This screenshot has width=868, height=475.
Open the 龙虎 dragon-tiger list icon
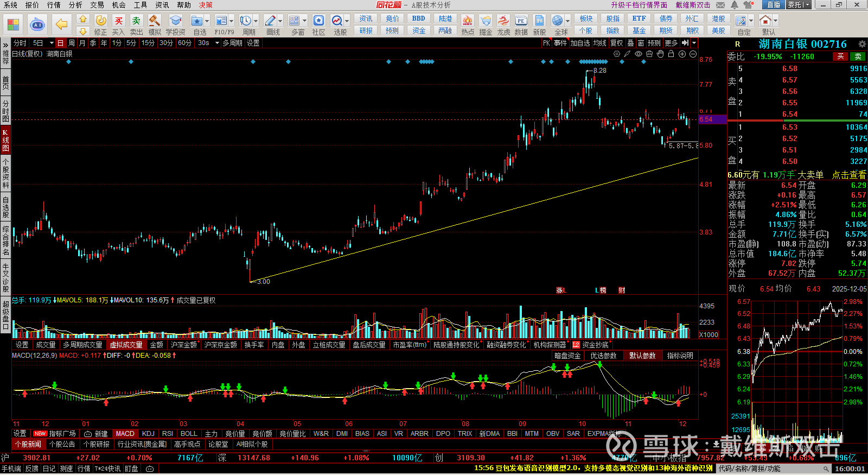pos(503,22)
